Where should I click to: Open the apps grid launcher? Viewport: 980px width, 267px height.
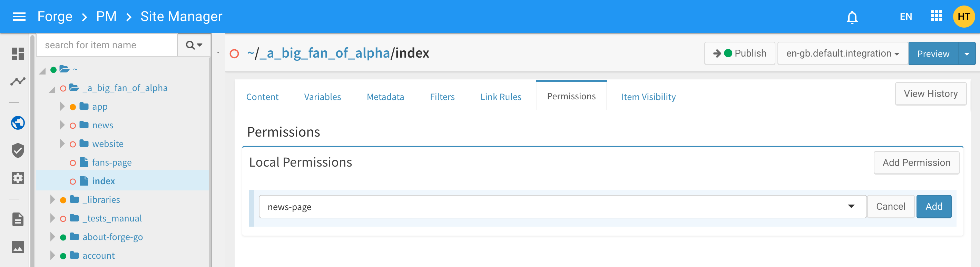point(936,16)
